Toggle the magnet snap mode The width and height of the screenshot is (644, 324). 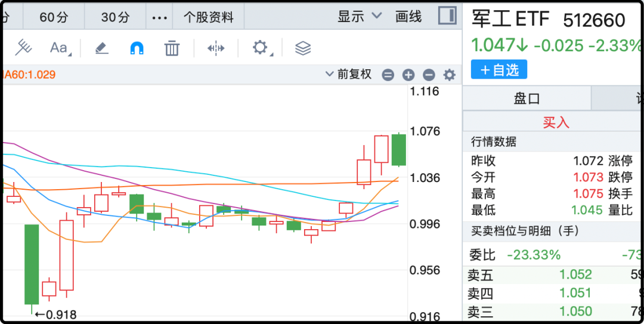pyautogui.click(x=137, y=48)
